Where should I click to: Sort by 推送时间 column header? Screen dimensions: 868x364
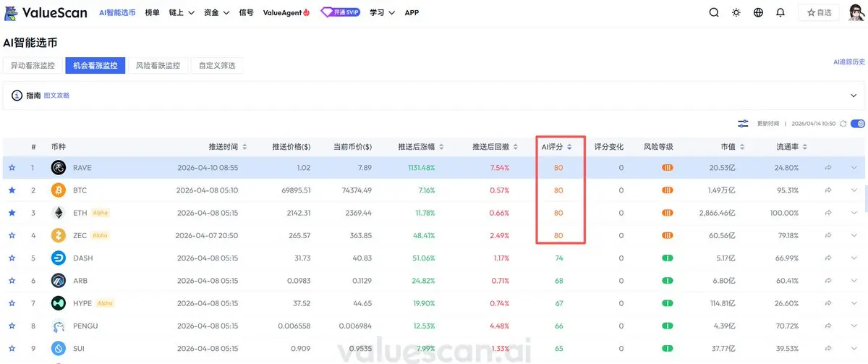coord(228,146)
